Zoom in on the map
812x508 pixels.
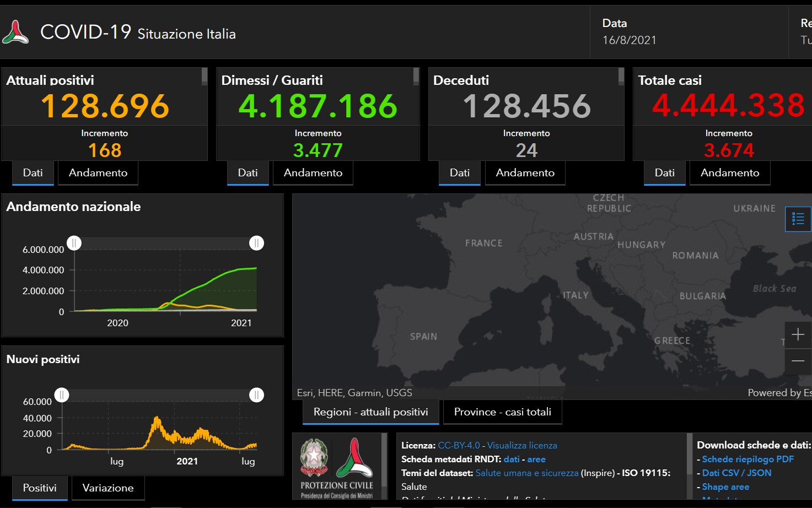798,334
